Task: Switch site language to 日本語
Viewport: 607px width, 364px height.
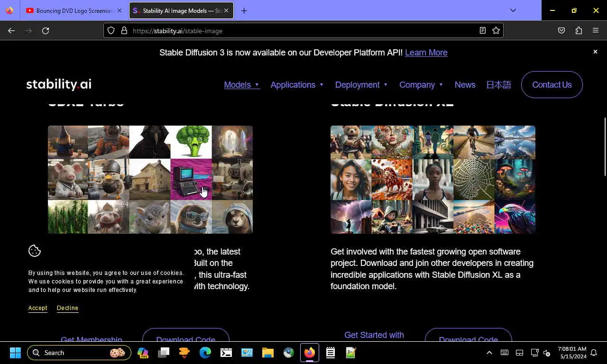Action: point(498,85)
